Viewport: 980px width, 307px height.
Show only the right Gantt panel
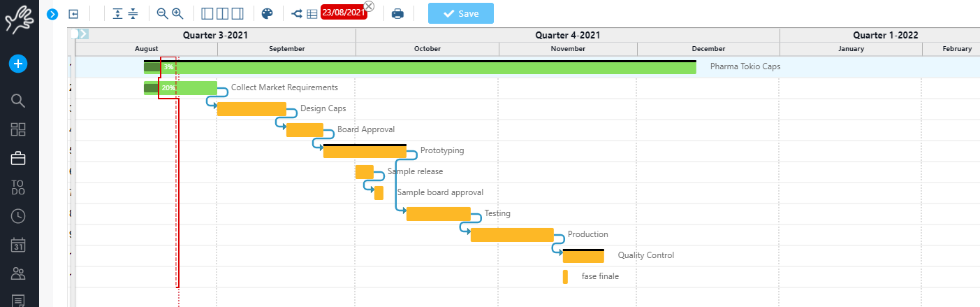coord(237,13)
